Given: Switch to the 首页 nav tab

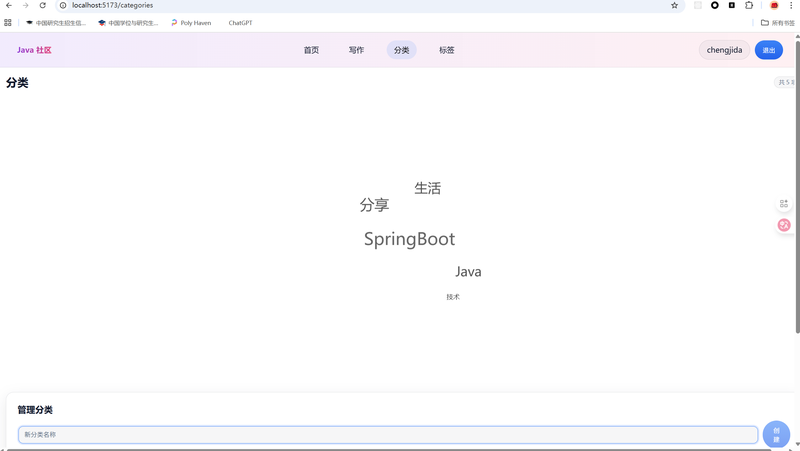Looking at the screenshot, I should (x=311, y=50).
